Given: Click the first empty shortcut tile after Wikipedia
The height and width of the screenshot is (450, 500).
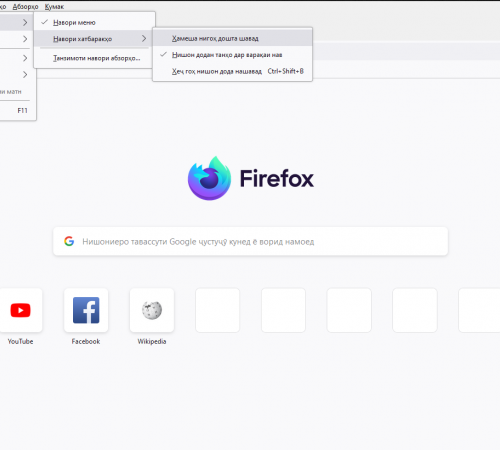Looking at the screenshot, I should (217, 310).
